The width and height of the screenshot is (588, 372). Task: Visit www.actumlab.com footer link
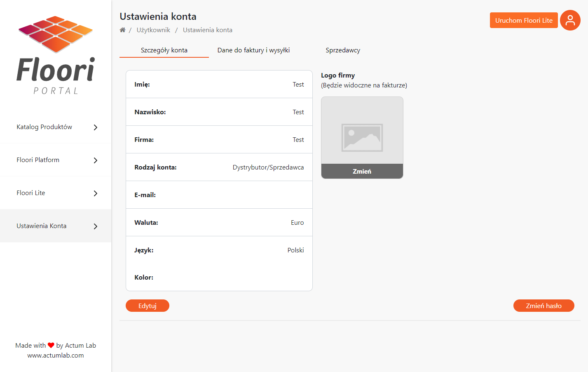coord(56,356)
